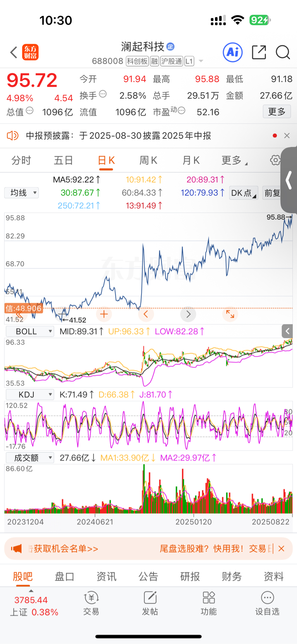The height and width of the screenshot is (644, 297).
Task: Move chart left with orange arrow
Action: click(x=146, y=314)
